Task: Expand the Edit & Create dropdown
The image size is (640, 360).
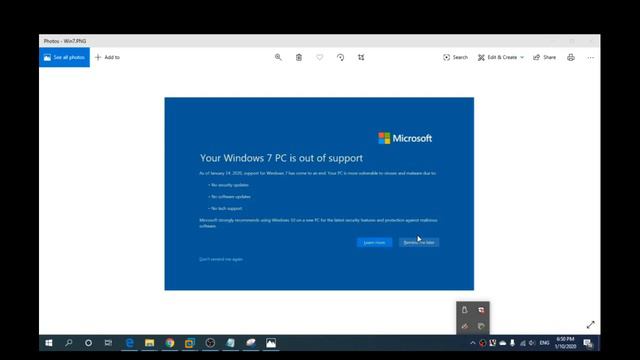Action: (501, 58)
